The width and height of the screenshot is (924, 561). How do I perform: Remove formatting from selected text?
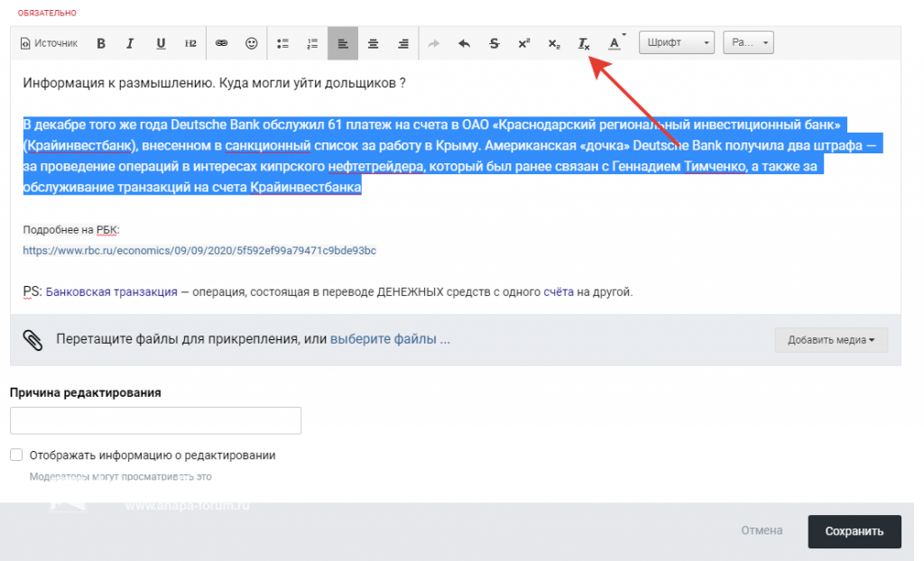click(x=584, y=43)
